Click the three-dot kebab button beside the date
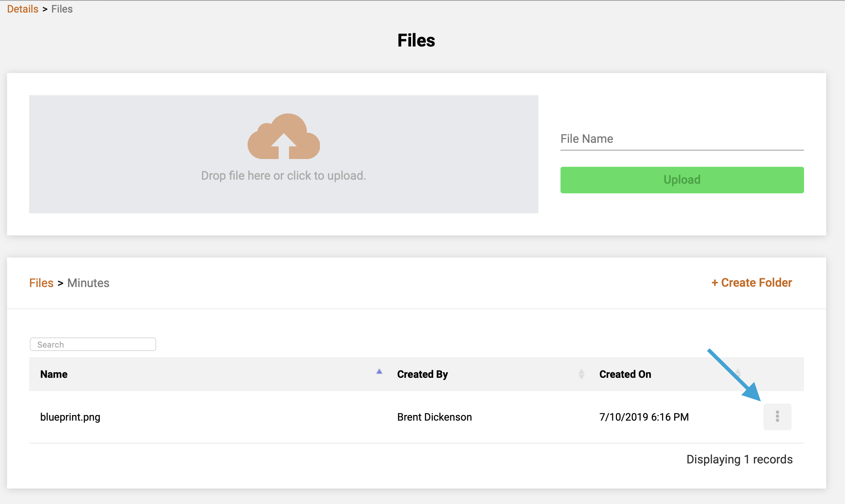The height and width of the screenshot is (504, 845). pyautogui.click(x=777, y=417)
